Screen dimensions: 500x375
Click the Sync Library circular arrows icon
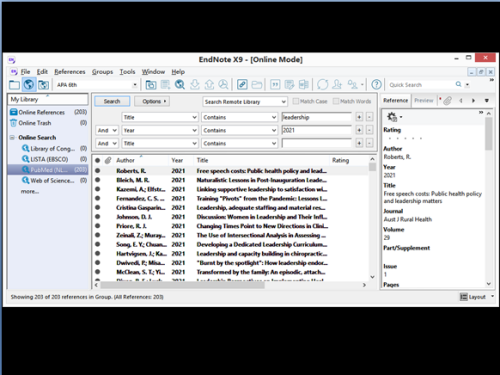322,85
